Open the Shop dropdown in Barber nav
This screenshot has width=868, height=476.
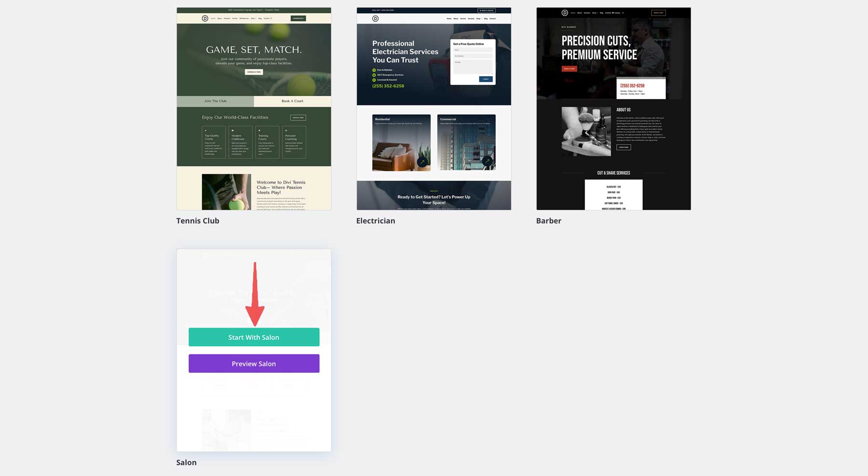(594, 13)
